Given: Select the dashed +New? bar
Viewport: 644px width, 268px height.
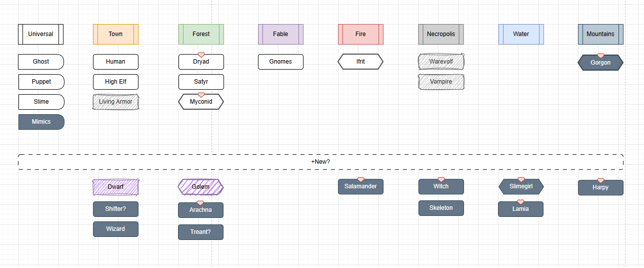Looking at the screenshot, I should (x=320, y=162).
